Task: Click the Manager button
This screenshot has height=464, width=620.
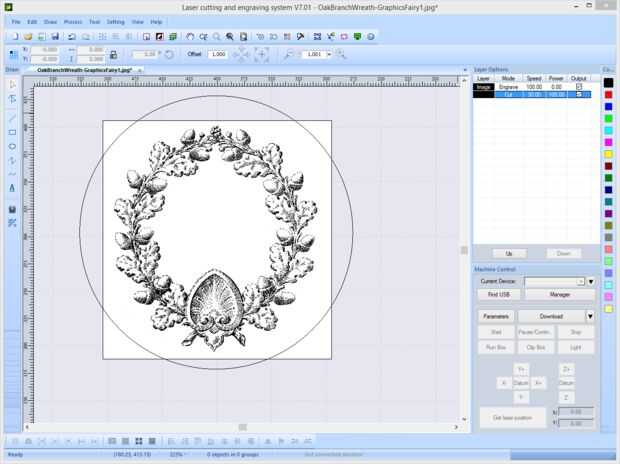Action: (560, 295)
